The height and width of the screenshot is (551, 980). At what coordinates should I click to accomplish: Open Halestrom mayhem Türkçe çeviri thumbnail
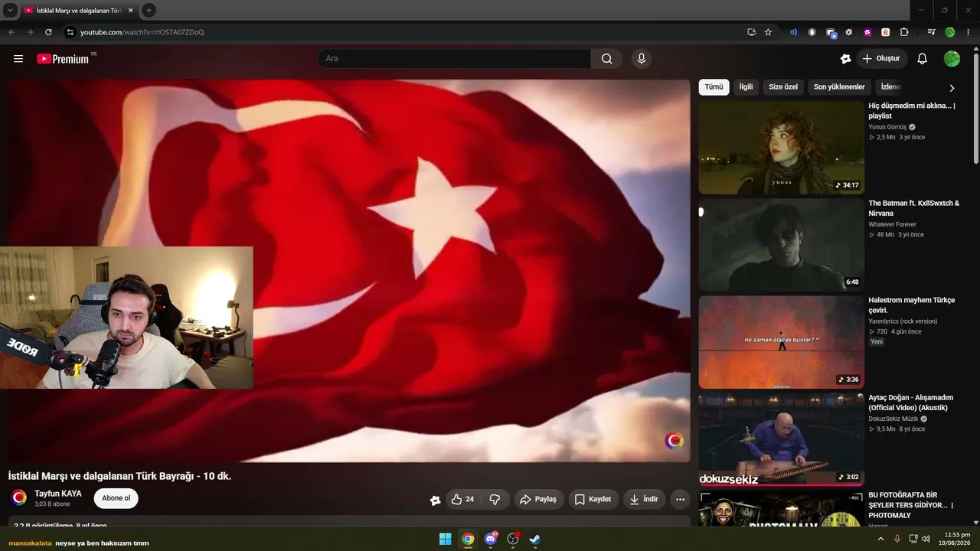click(x=781, y=342)
